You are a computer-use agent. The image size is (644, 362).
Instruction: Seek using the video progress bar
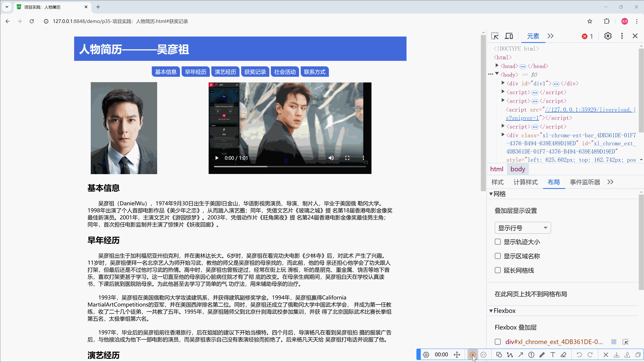pos(290,166)
